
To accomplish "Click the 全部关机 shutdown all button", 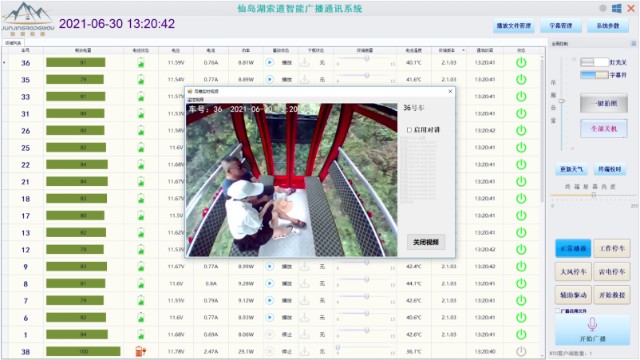I will coord(604,129).
